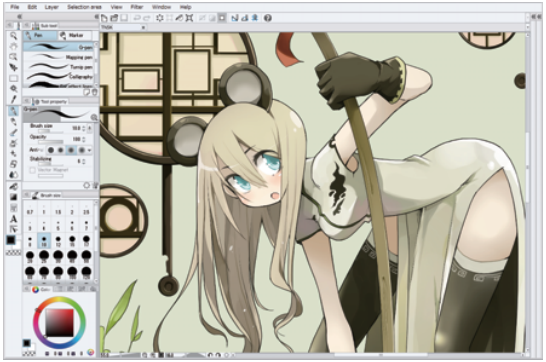
Task: Click the Open file toolbar icon
Action: (x=114, y=18)
